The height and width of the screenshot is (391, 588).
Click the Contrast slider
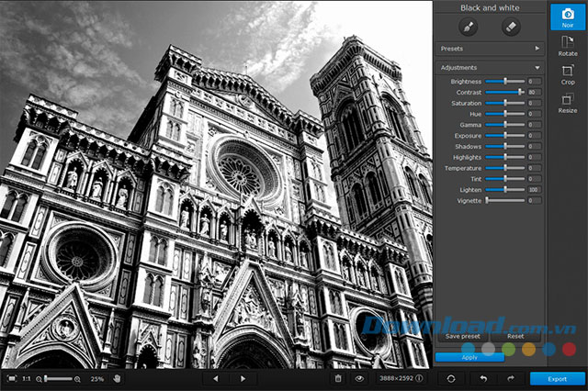click(x=503, y=92)
